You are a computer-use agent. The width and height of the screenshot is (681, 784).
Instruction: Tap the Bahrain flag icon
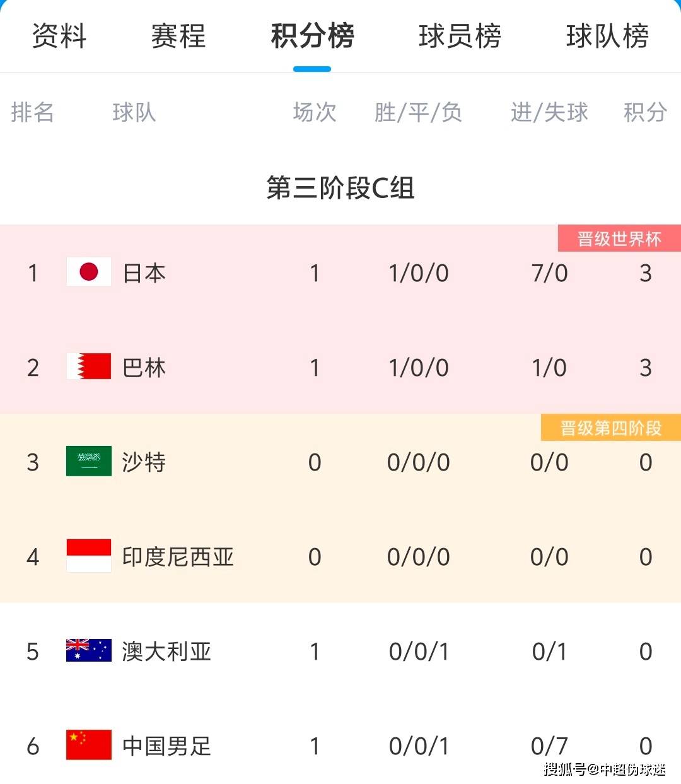coord(89,366)
